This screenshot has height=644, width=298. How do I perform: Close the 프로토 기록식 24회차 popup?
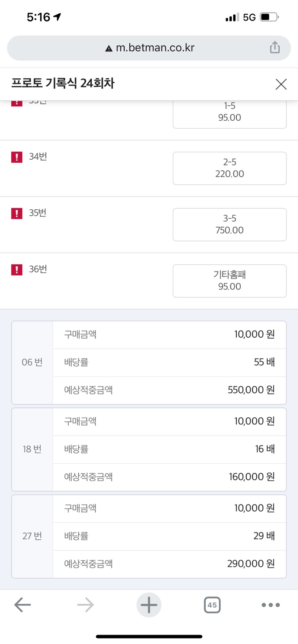click(281, 84)
